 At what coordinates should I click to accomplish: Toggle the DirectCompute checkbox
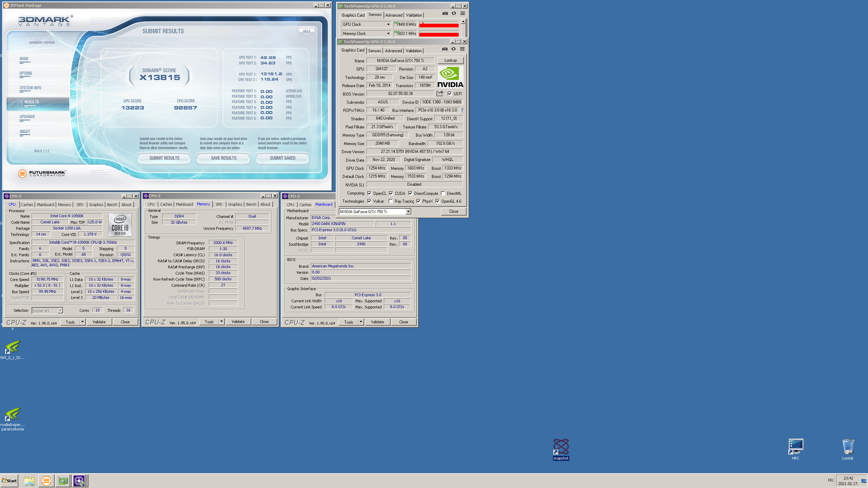(410, 194)
